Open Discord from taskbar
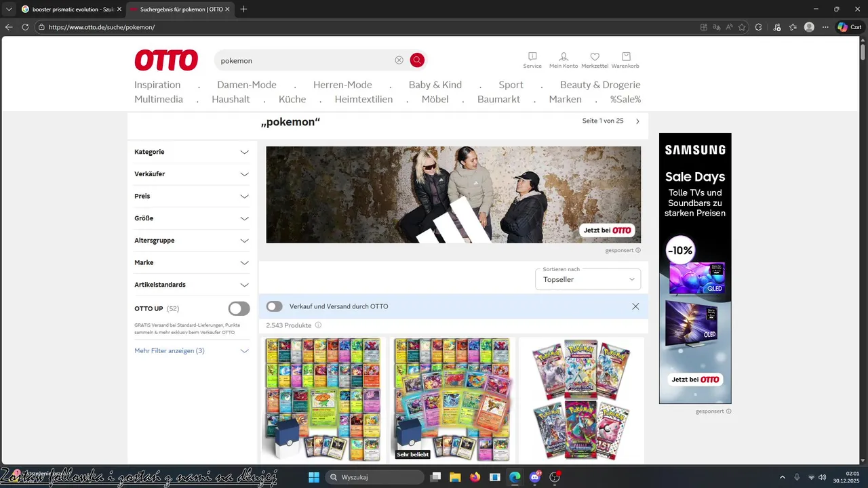 535,477
